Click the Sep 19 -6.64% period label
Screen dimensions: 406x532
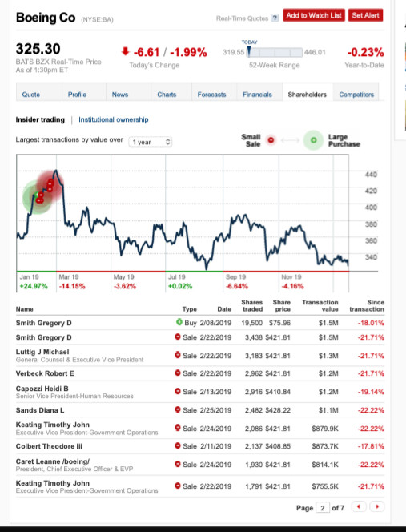[237, 281]
